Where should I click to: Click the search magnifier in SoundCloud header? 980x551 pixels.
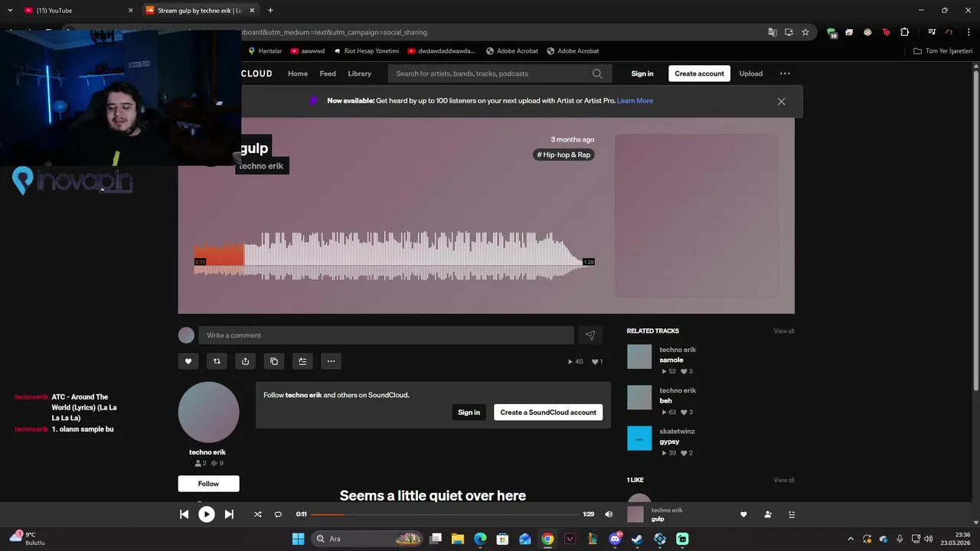point(597,73)
